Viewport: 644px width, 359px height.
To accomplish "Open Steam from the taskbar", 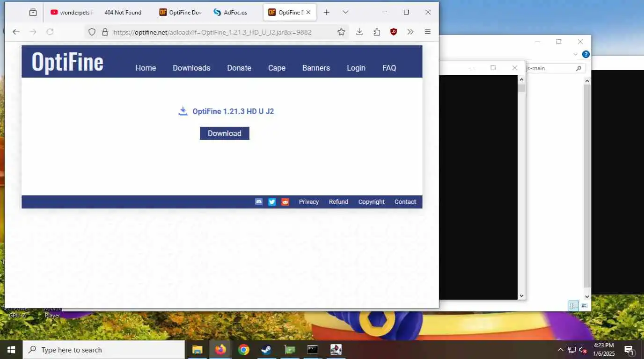I will point(266,350).
